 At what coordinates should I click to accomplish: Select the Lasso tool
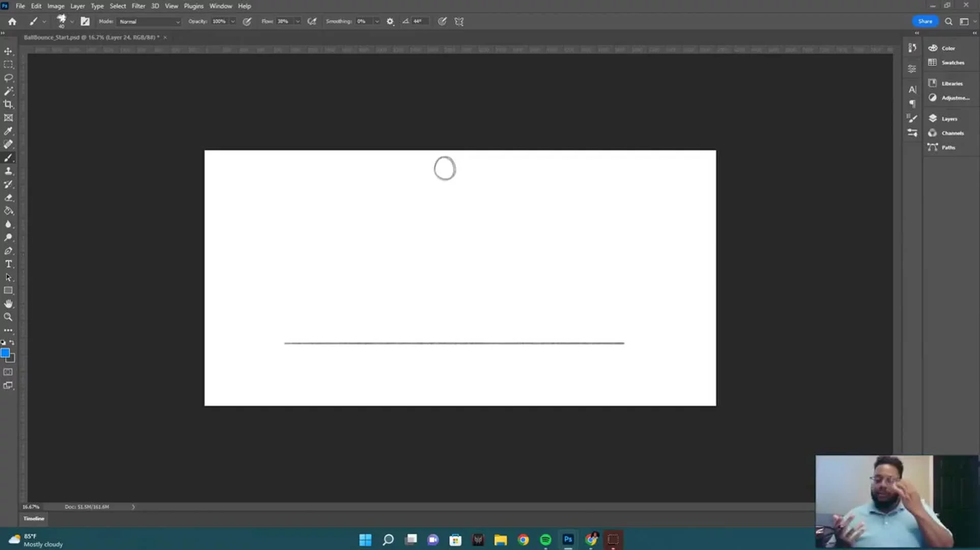[x=9, y=78]
